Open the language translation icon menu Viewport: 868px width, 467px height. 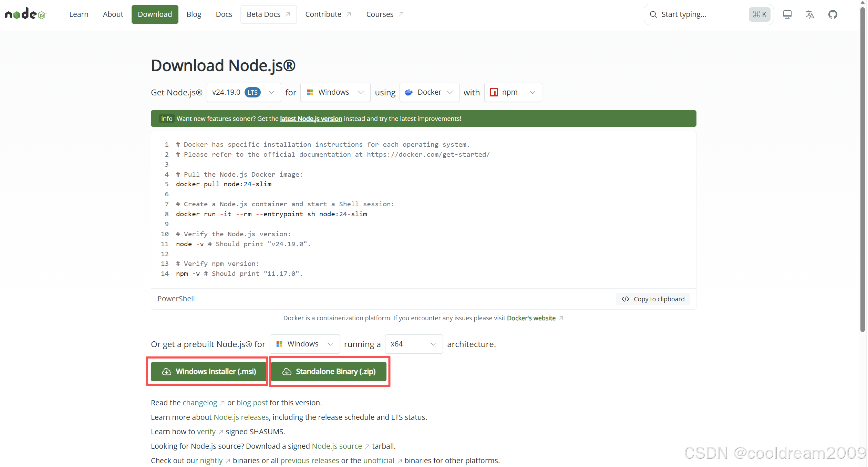[810, 14]
